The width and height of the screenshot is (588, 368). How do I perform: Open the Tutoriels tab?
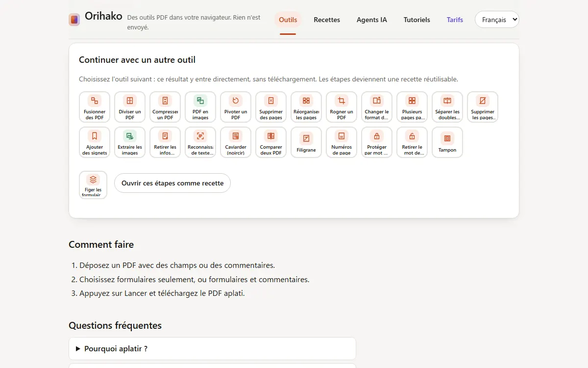coord(417,20)
